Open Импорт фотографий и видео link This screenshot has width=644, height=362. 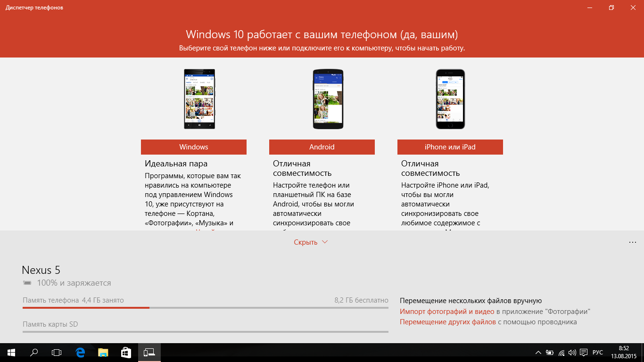coord(447,312)
